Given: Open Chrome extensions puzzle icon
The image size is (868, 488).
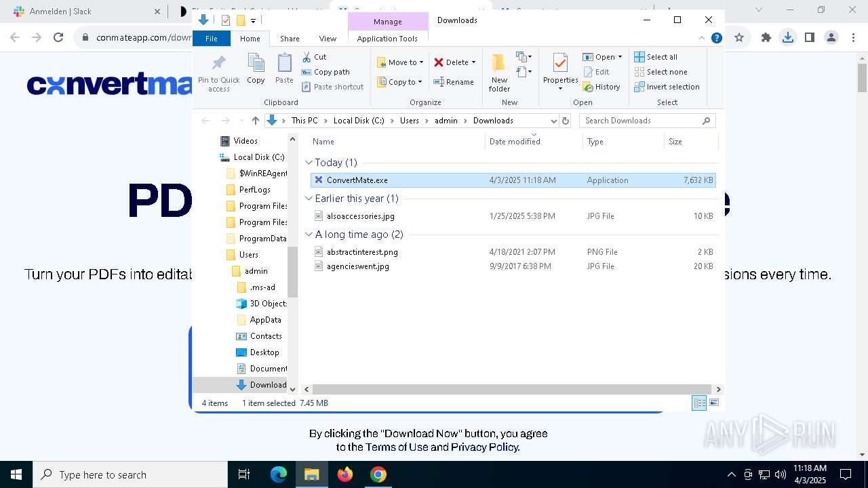Looking at the screenshot, I should coord(766,38).
